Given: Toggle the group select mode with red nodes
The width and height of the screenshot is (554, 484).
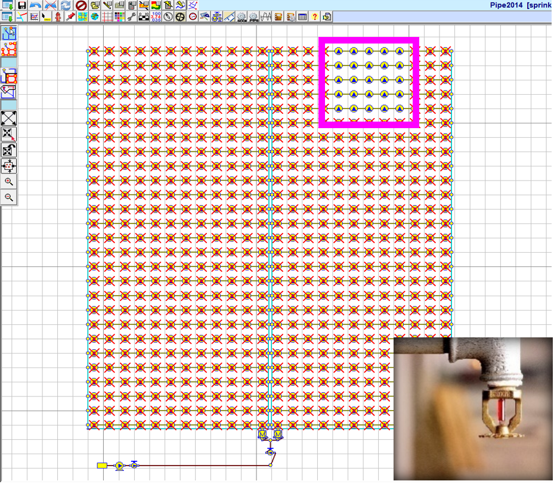Looking at the screenshot, I should tap(8, 49).
